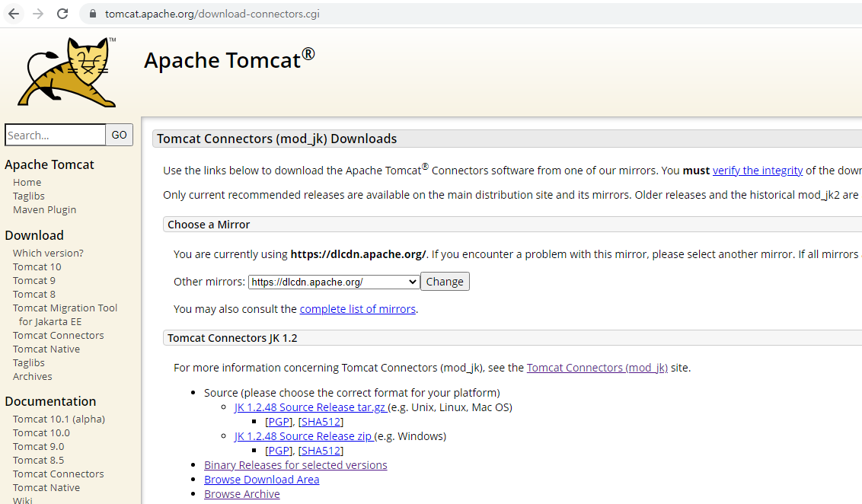Open Tomcat Native under Documentation section
The image size is (862, 504).
[x=46, y=487]
